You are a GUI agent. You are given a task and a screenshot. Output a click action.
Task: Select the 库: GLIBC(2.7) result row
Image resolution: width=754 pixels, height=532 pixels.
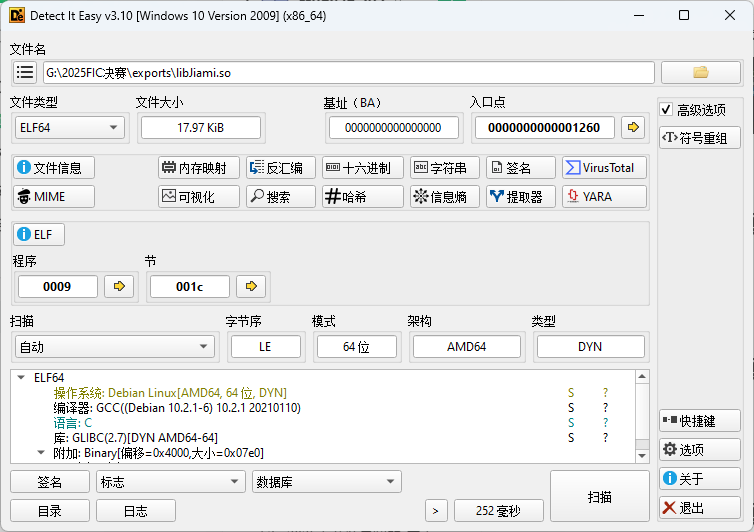click(322, 438)
